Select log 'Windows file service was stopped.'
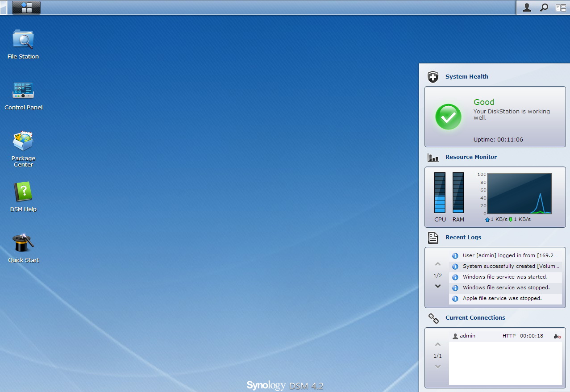Viewport: 570px width, 392px height. [x=505, y=288]
